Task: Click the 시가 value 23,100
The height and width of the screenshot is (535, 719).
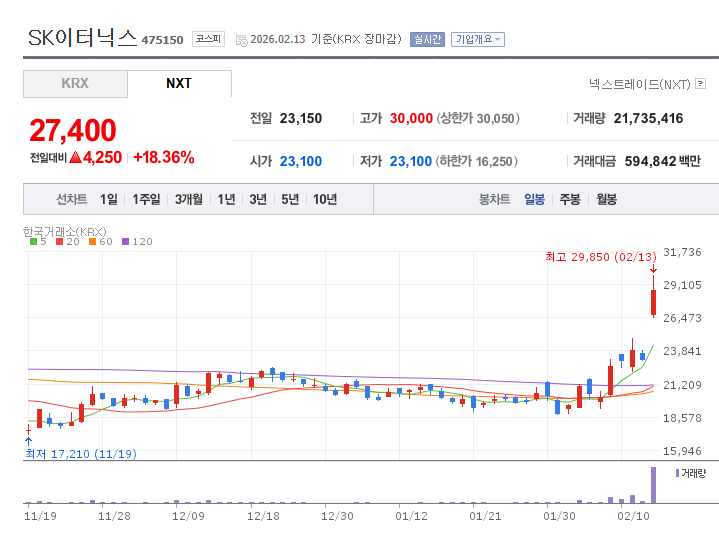Action: tap(301, 161)
